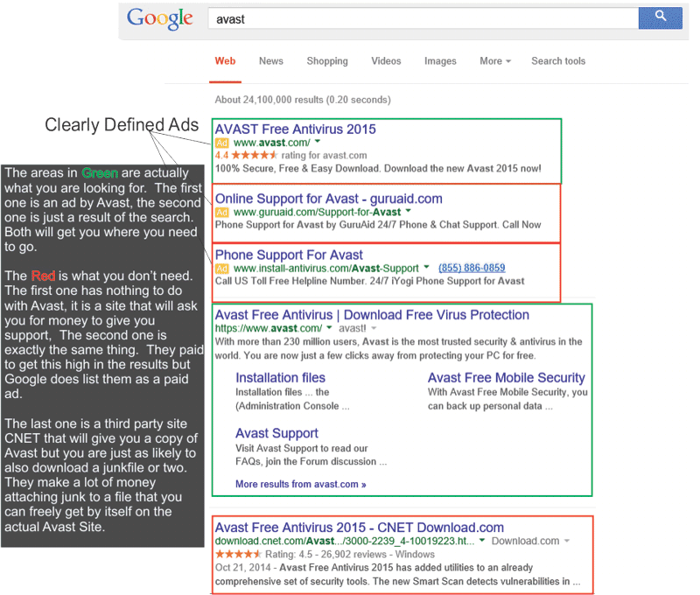
Task: Click '100% Secure, Free & Easy Download' description
Action: point(378,169)
